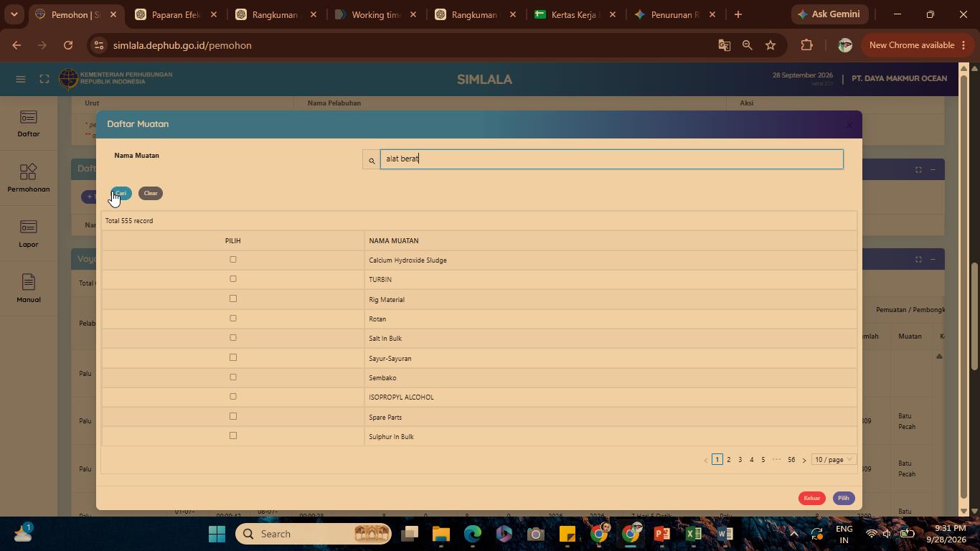Click the Nama Muatan search input field

pos(611,159)
